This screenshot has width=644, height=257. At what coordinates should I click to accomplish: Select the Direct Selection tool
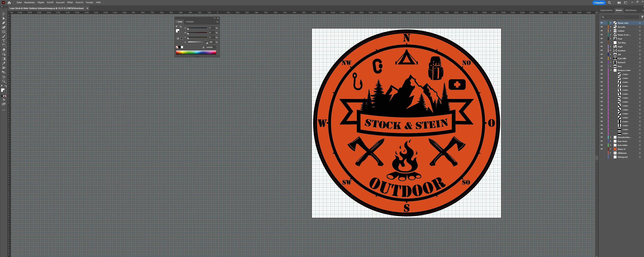click(x=4, y=18)
